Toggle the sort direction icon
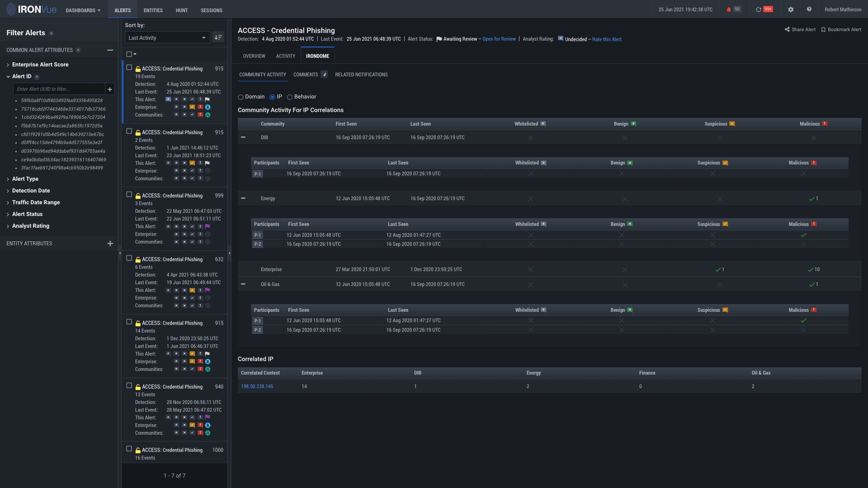 [x=218, y=38]
